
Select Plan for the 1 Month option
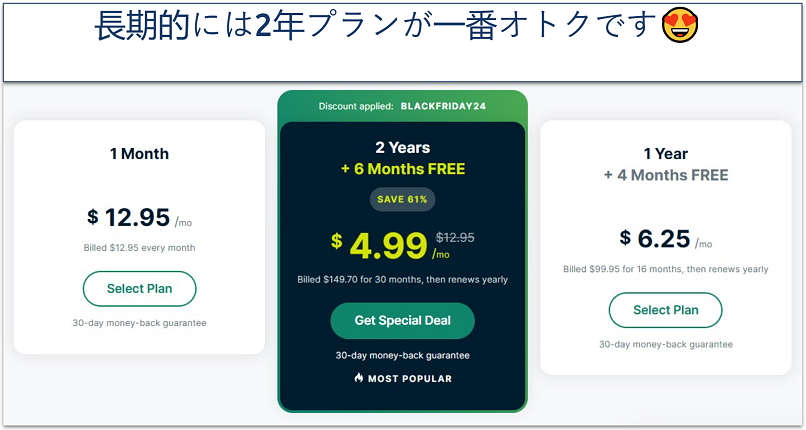click(x=139, y=289)
